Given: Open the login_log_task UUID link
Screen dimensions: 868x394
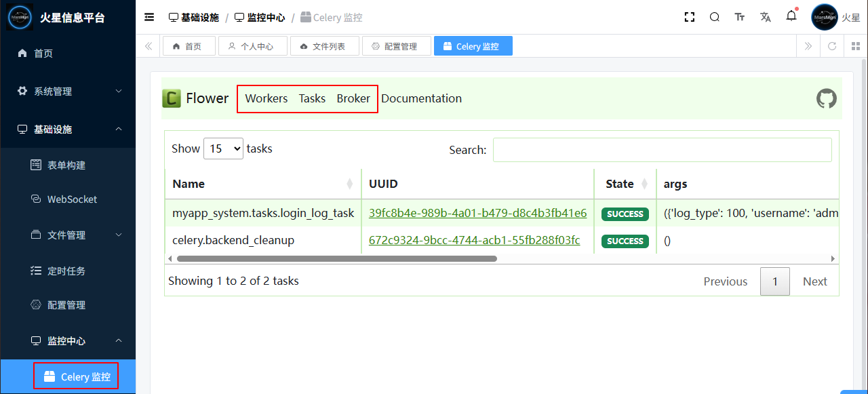Looking at the screenshot, I should [x=477, y=213].
